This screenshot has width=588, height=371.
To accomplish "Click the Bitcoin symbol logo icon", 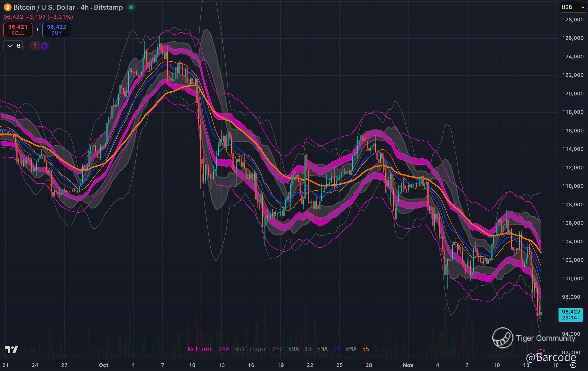I will pyautogui.click(x=7, y=7).
